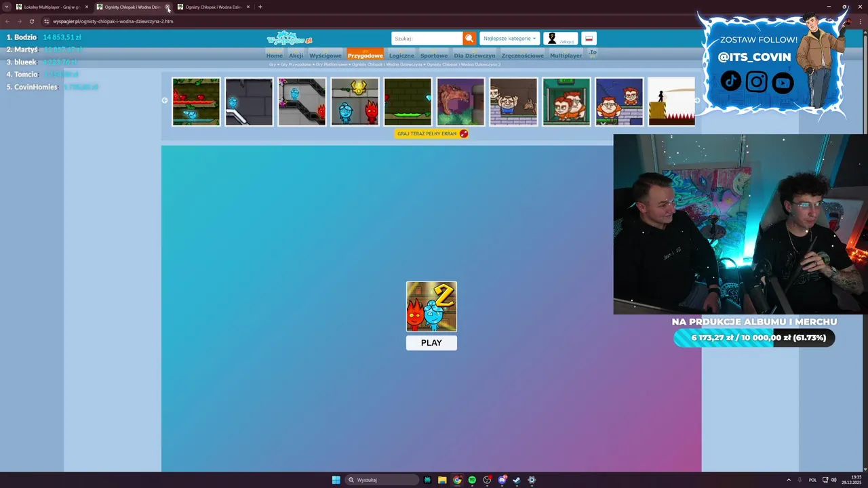Viewport: 868px width, 488px height.
Task: Open a new browser tab with plus
Action: [260, 7]
